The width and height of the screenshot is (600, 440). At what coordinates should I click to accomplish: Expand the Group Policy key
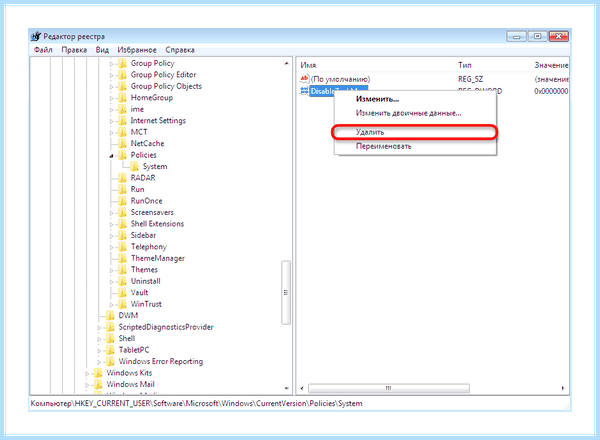point(111,64)
